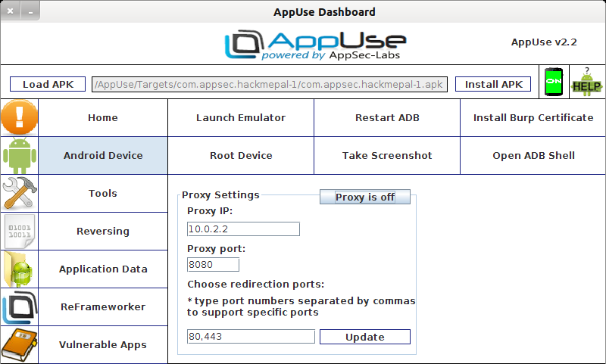The image size is (606, 364).
Task: Click the Load APK button
Action: point(48,84)
